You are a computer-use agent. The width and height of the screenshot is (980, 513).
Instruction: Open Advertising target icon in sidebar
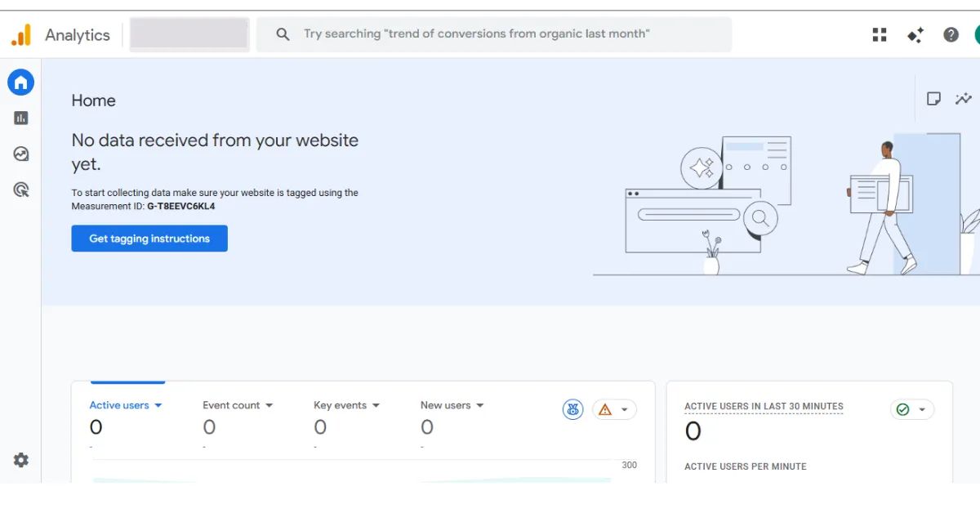(21, 190)
